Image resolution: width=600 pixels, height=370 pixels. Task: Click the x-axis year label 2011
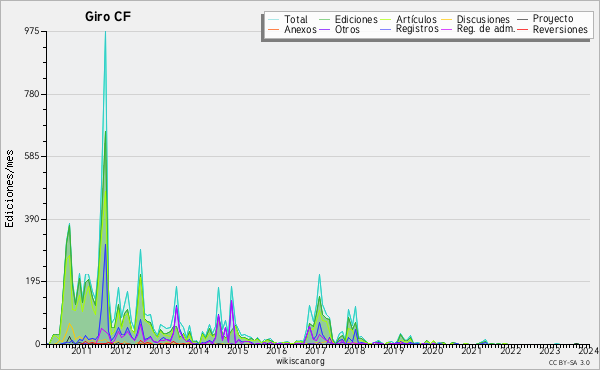point(82,350)
